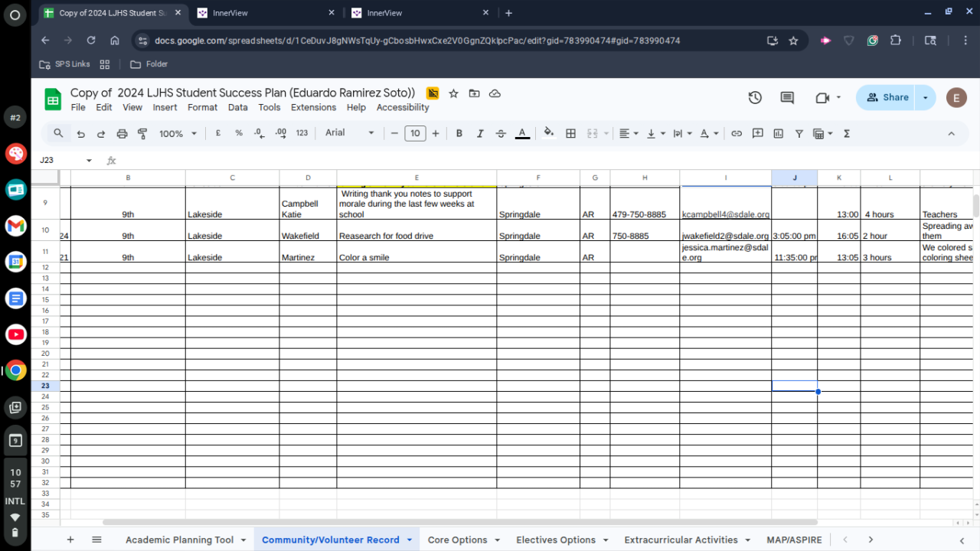This screenshot has width=980, height=551.
Task: Insert a chart from toolbar
Action: (x=779, y=133)
